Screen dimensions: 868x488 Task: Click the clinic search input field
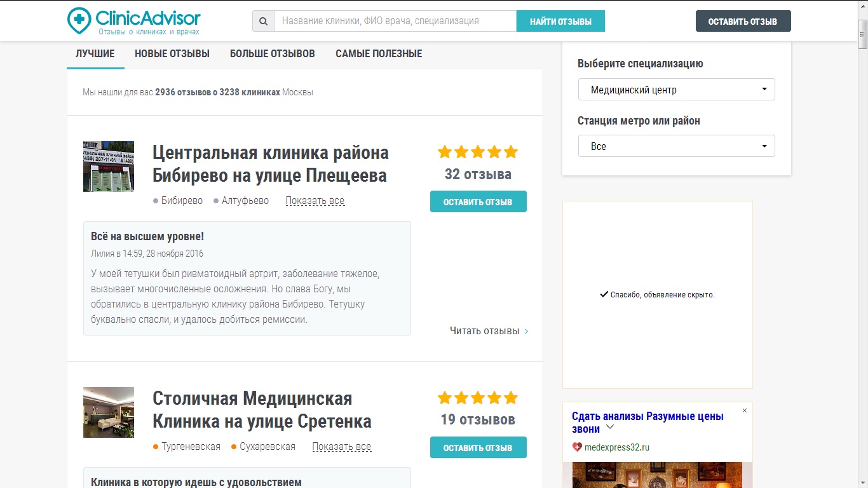click(395, 21)
